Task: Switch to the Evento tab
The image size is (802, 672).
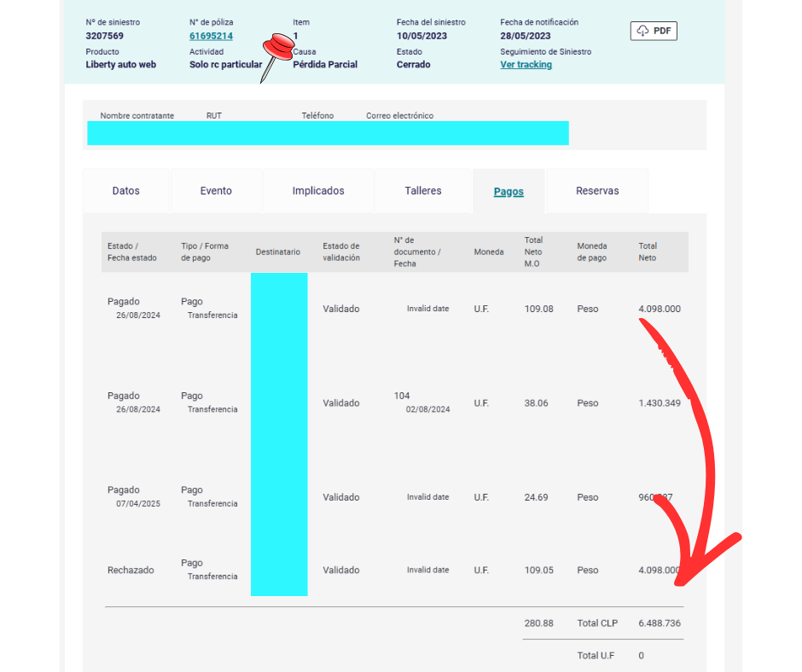Action: (216, 191)
